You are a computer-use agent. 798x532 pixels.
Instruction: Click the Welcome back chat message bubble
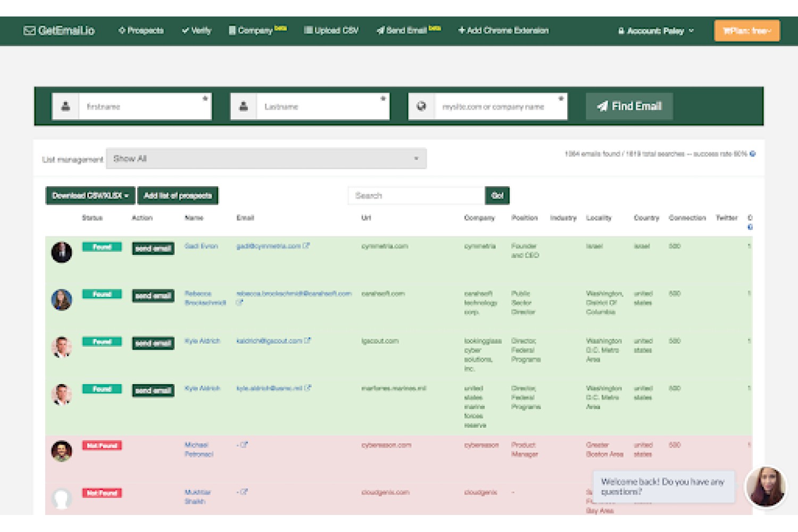pos(663,486)
